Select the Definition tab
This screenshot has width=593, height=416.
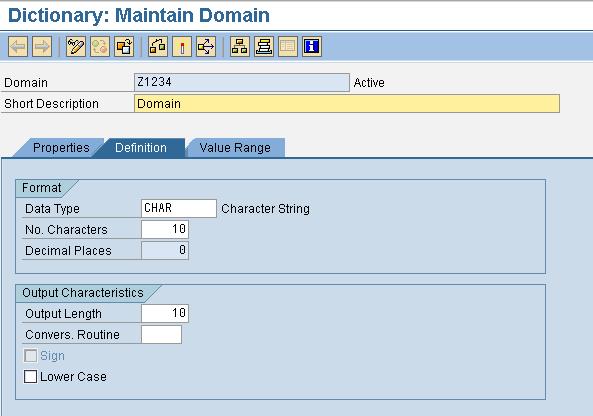tap(141, 147)
